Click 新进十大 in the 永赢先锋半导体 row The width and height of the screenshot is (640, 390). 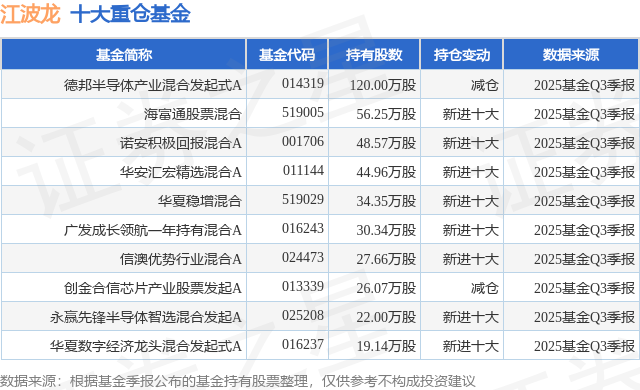(x=471, y=317)
